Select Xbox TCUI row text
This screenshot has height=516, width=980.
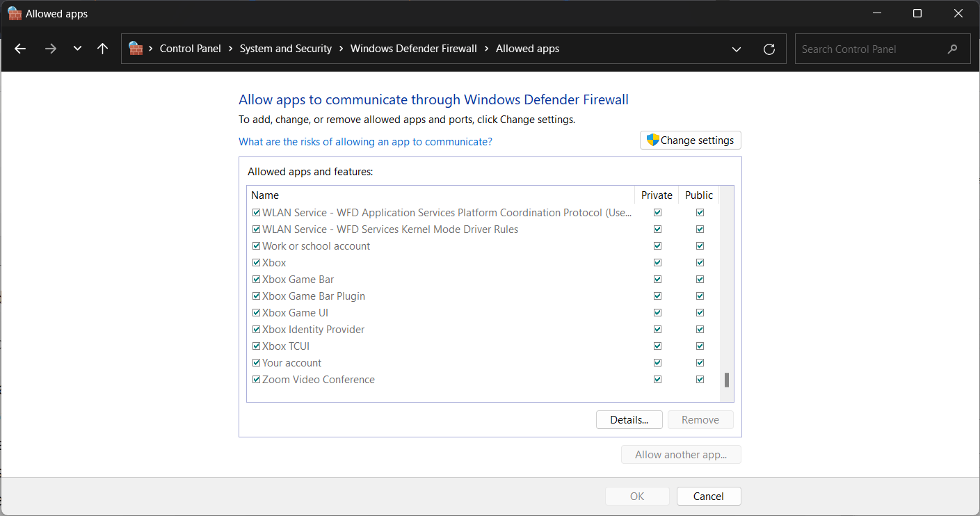pos(286,346)
